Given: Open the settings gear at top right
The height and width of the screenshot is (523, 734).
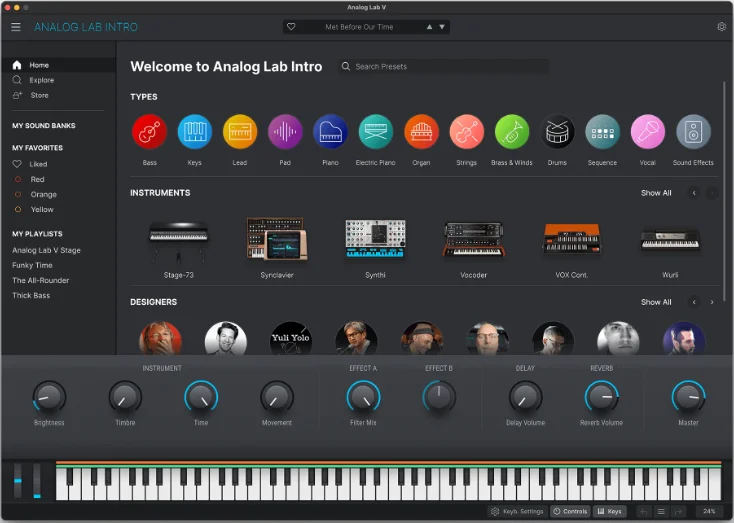Looking at the screenshot, I should click(721, 27).
